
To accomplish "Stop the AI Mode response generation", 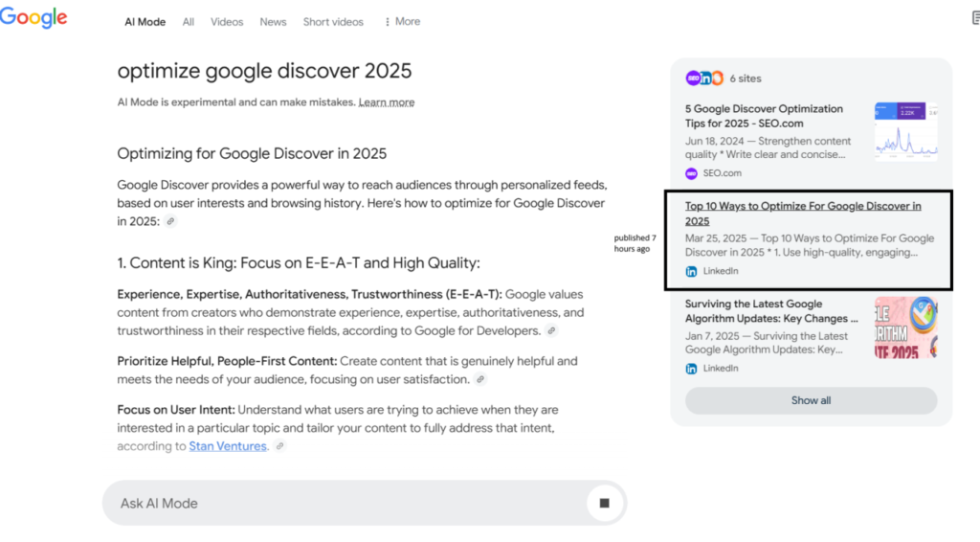I will point(604,503).
